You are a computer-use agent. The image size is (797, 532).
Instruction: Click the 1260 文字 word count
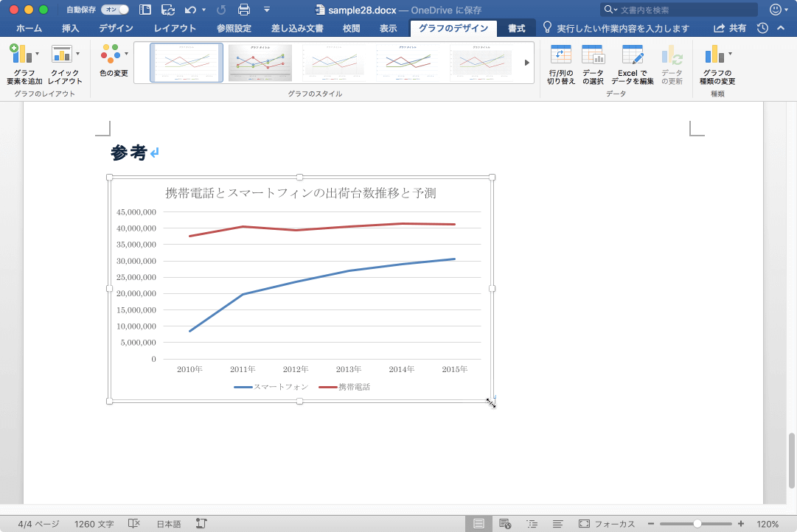(94, 524)
